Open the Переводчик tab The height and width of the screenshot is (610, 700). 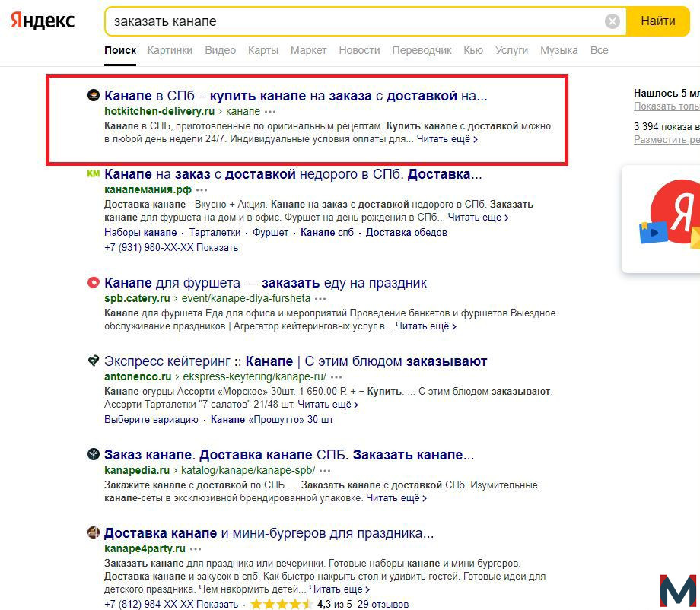click(x=422, y=50)
